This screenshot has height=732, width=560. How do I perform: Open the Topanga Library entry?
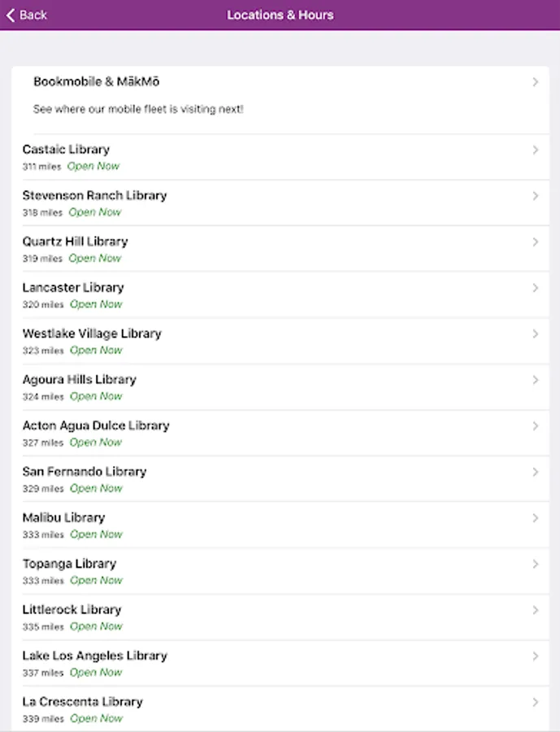(x=69, y=564)
